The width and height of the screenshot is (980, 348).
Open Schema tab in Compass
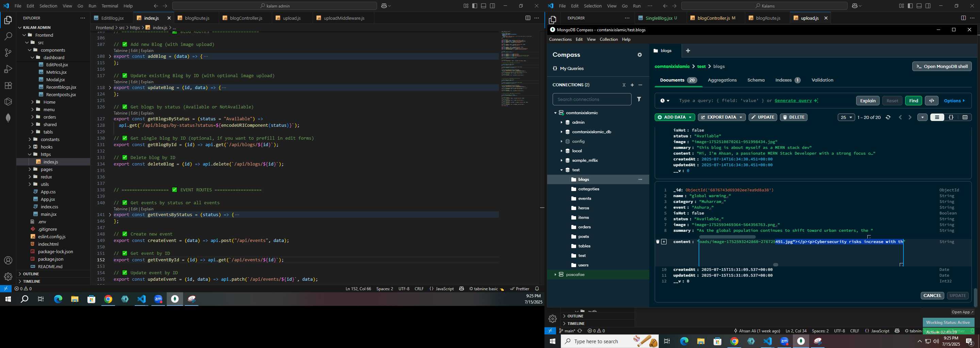[x=756, y=80]
